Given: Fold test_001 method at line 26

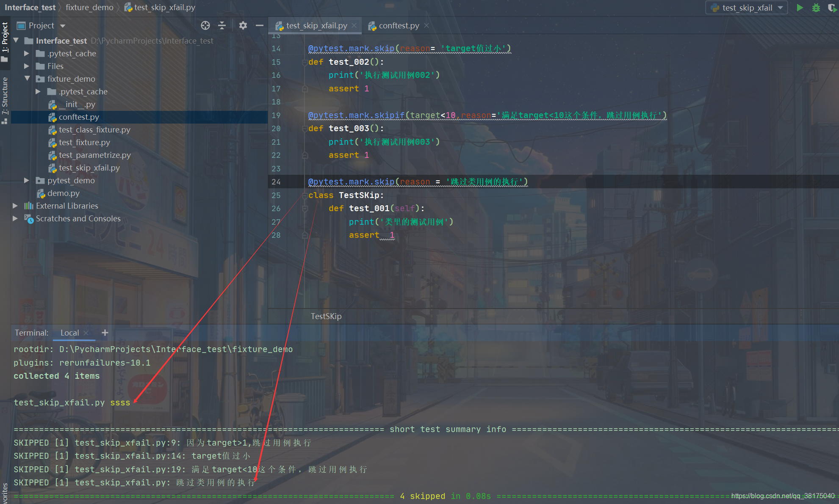Looking at the screenshot, I should pyautogui.click(x=305, y=209).
